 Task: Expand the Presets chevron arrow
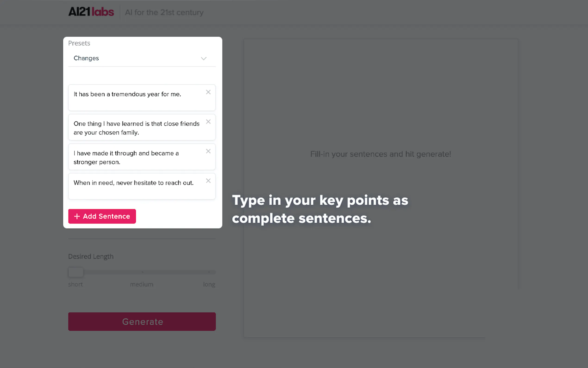click(203, 58)
